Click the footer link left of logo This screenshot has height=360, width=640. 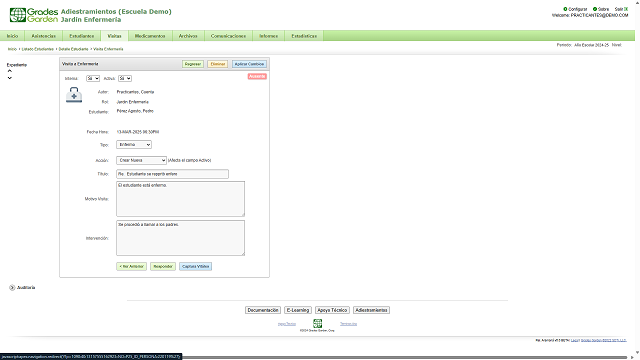click(287, 324)
